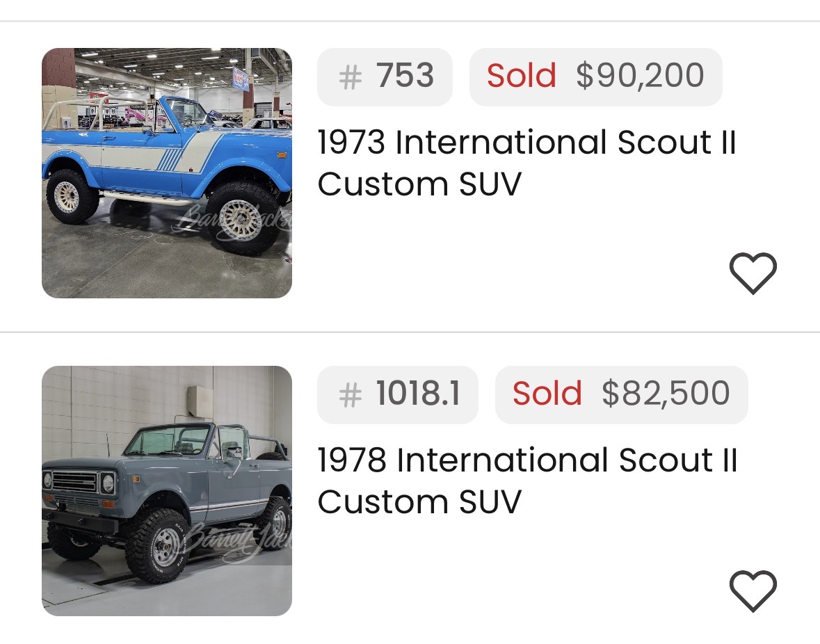Viewport: 820px width, 644px height.
Task: Select the lot number 753 badge
Action: point(385,77)
